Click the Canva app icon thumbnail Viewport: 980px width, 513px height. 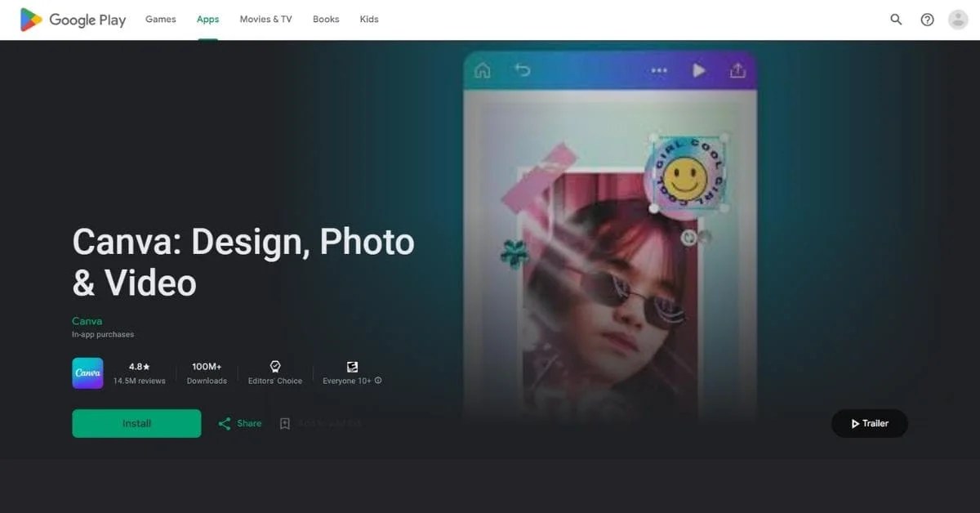(x=87, y=373)
